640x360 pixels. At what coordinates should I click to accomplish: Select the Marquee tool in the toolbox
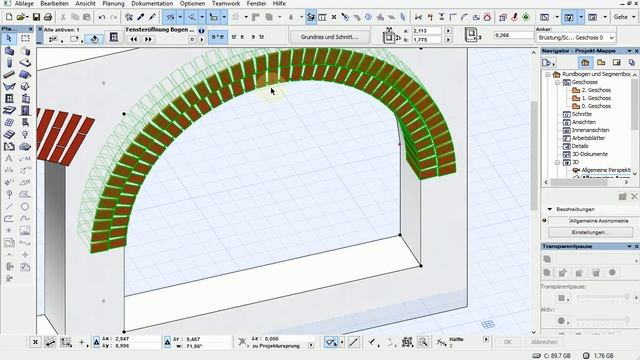(25, 39)
